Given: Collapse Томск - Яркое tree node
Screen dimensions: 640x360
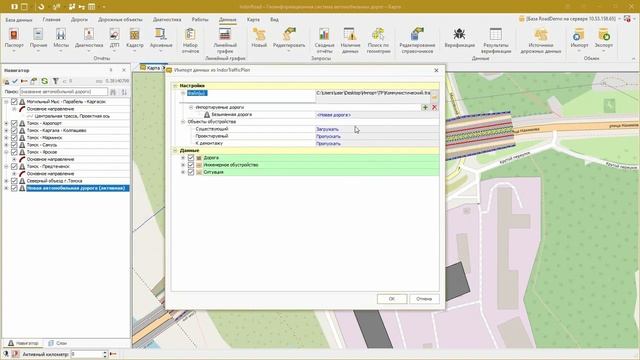Looking at the screenshot, I should (6, 152).
